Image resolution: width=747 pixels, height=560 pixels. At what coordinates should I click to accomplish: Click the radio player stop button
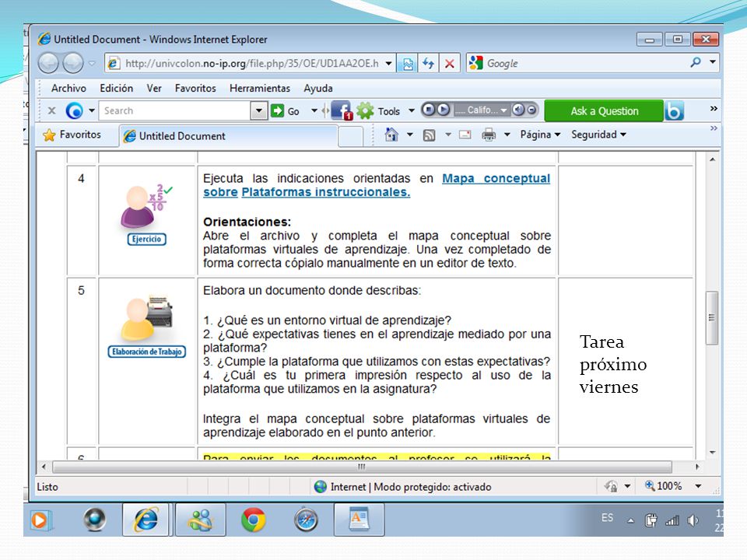[x=428, y=110]
